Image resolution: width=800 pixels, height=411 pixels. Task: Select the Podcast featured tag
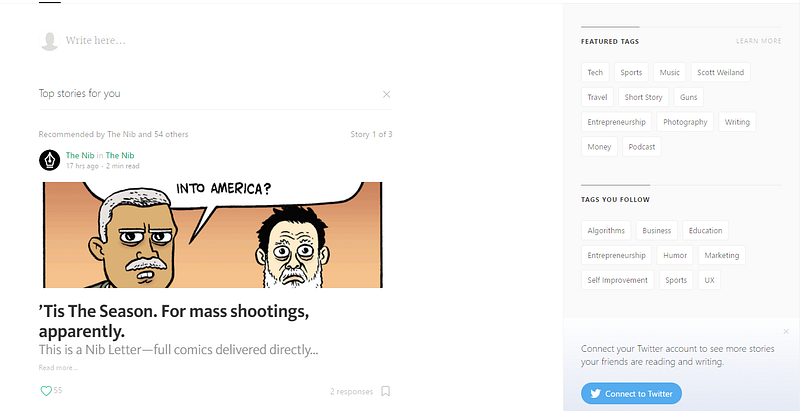coord(642,146)
